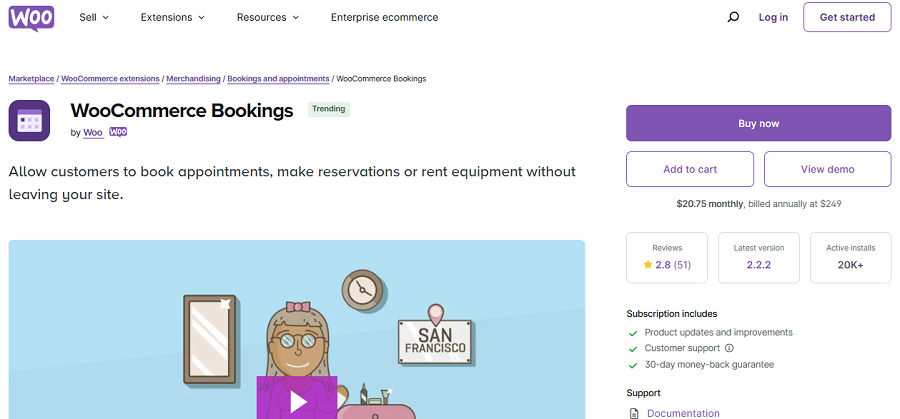Click the Log in link

click(x=773, y=17)
